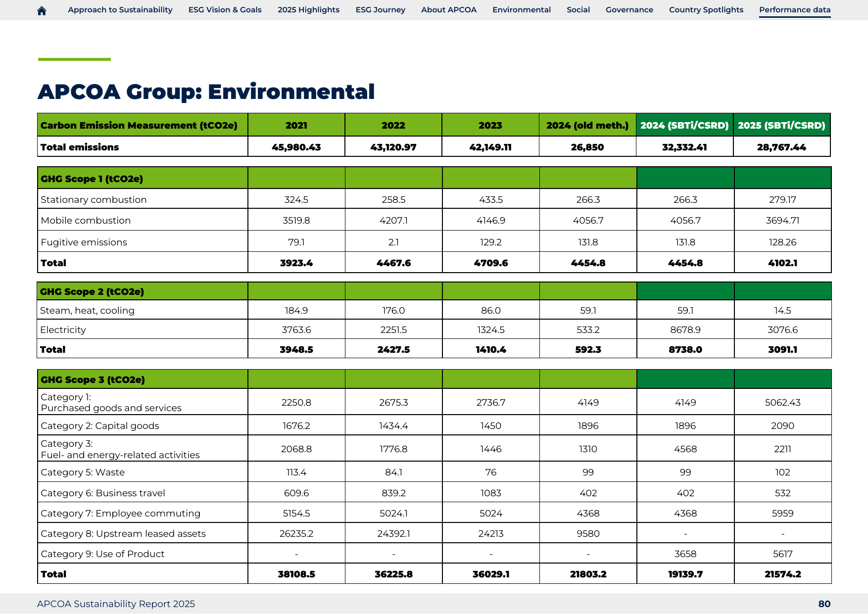The height and width of the screenshot is (614, 868).
Task: Go to Governance section
Action: [x=629, y=10]
